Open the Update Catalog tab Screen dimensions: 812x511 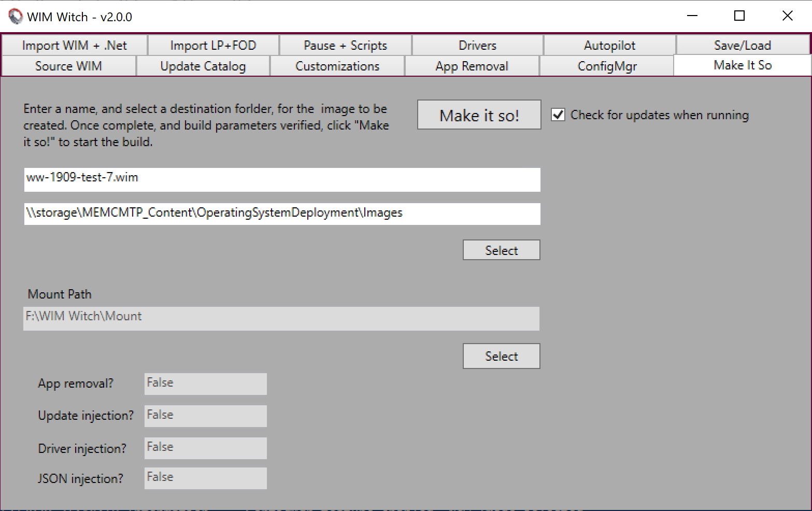(203, 66)
